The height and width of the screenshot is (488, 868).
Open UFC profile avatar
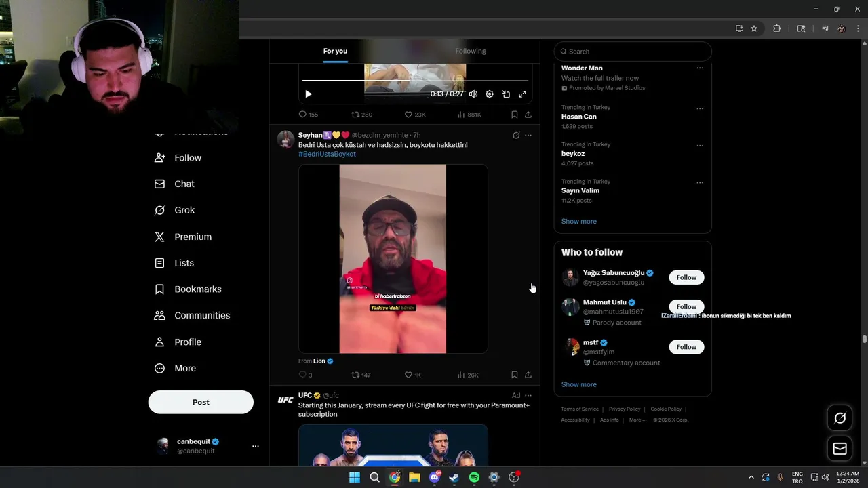click(285, 400)
